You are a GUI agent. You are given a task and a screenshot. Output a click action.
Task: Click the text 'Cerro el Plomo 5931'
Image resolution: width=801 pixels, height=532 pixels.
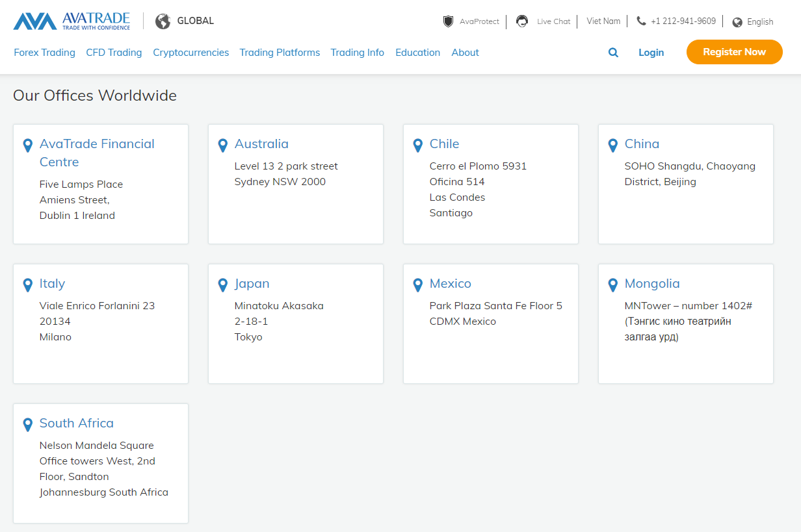(x=478, y=166)
